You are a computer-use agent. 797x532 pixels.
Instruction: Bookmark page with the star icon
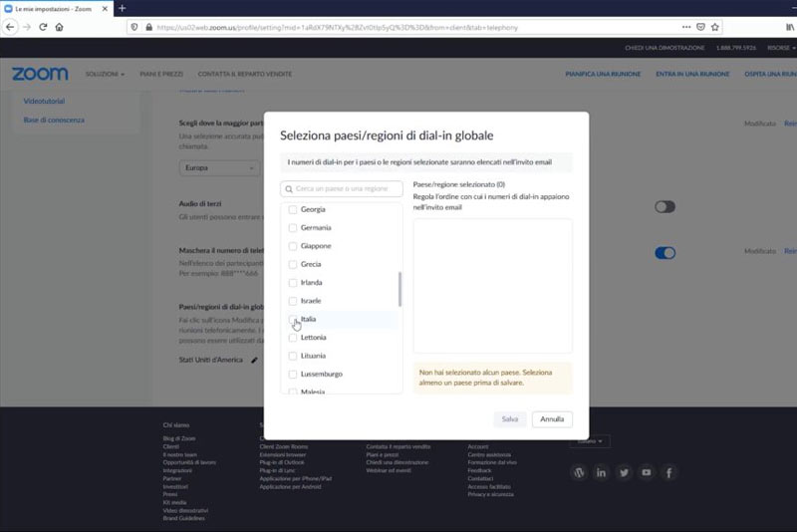coord(715,27)
